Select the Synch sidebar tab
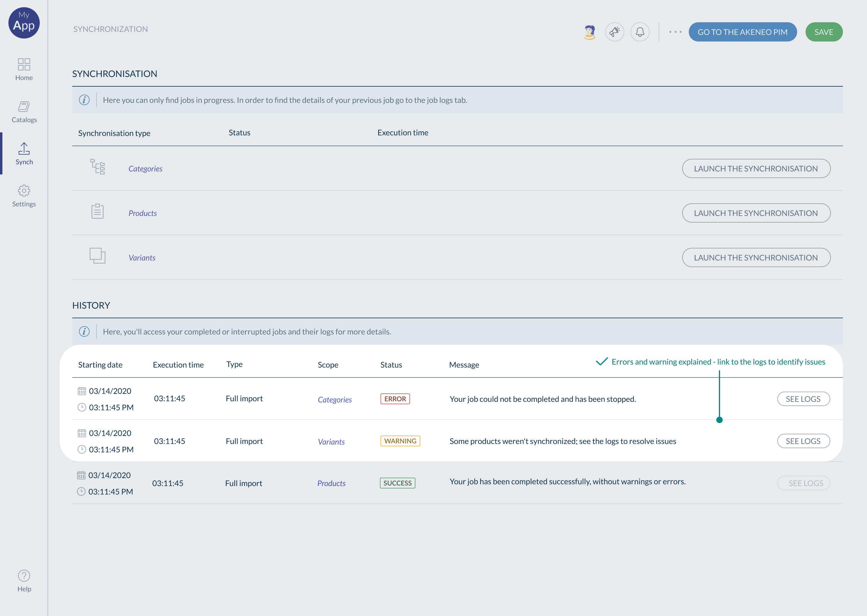Viewport: 867px width, 616px height. pyautogui.click(x=24, y=153)
